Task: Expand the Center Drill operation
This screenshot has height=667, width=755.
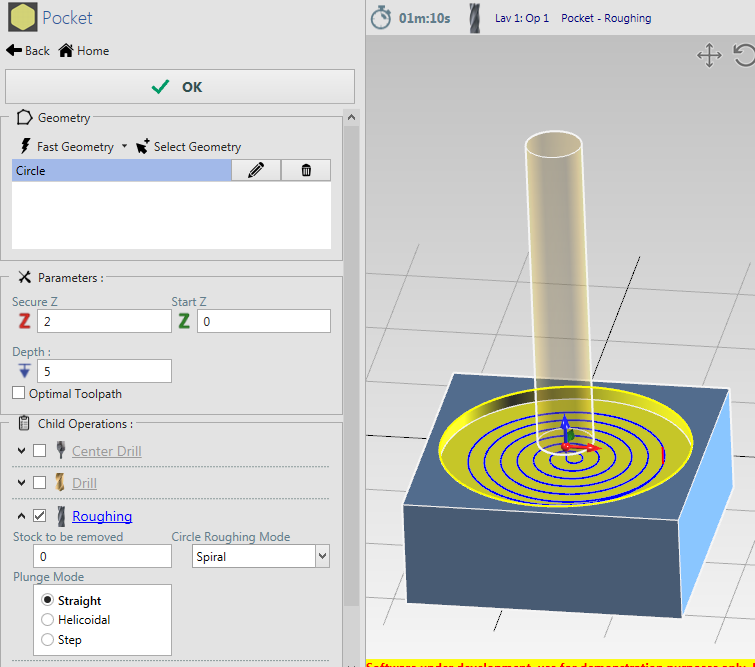Action: (x=21, y=451)
